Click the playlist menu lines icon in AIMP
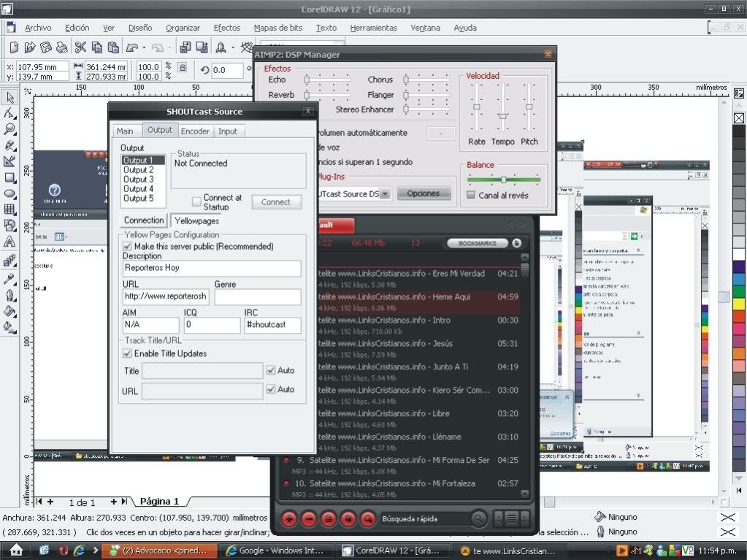Image resolution: width=747 pixels, height=560 pixels. (x=511, y=518)
